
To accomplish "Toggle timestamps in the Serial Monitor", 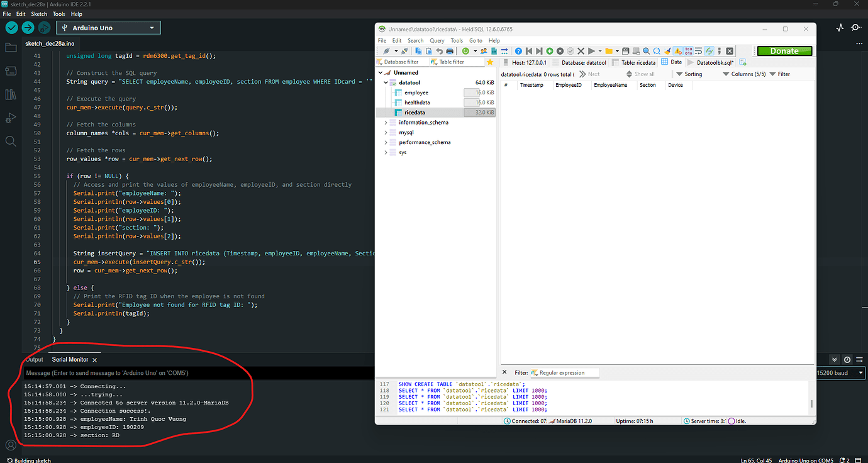I will click(847, 359).
